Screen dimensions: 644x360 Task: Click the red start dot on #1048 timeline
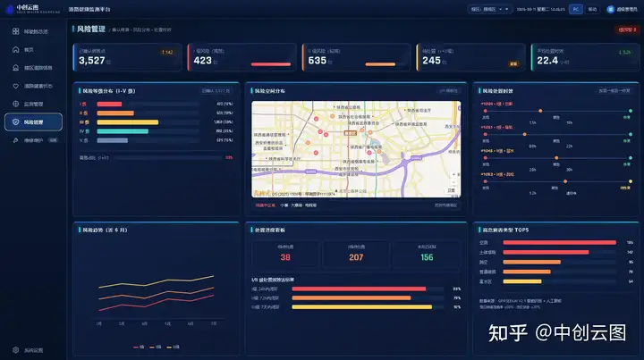(x=485, y=158)
